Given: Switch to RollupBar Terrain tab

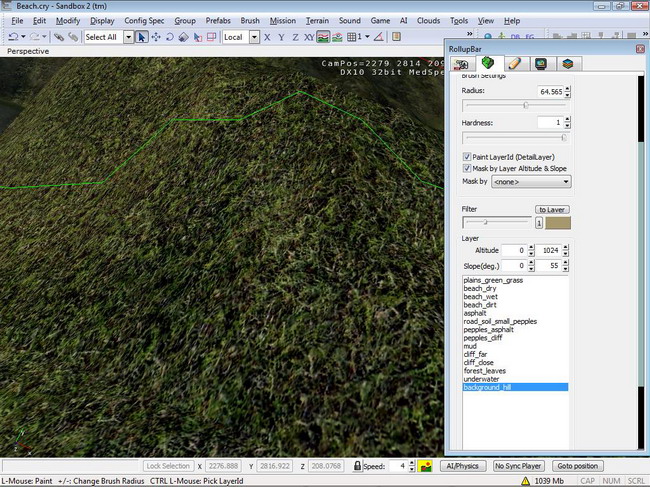Looking at the screenshot, I should 488,63.
